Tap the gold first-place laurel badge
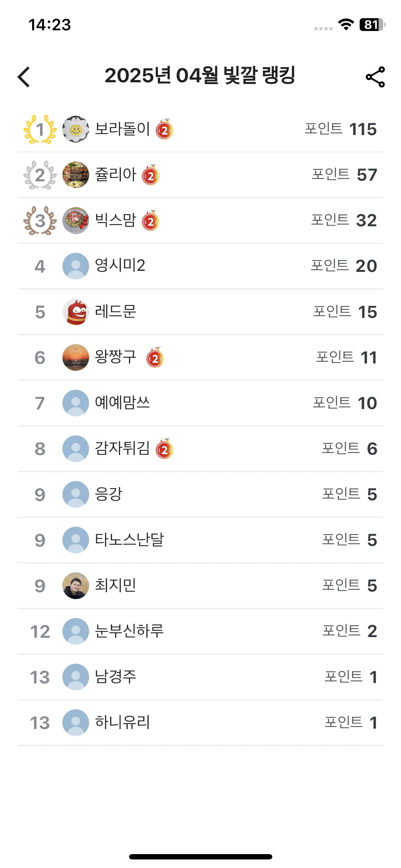Screen dimensions: 401x868 (40, 129)
